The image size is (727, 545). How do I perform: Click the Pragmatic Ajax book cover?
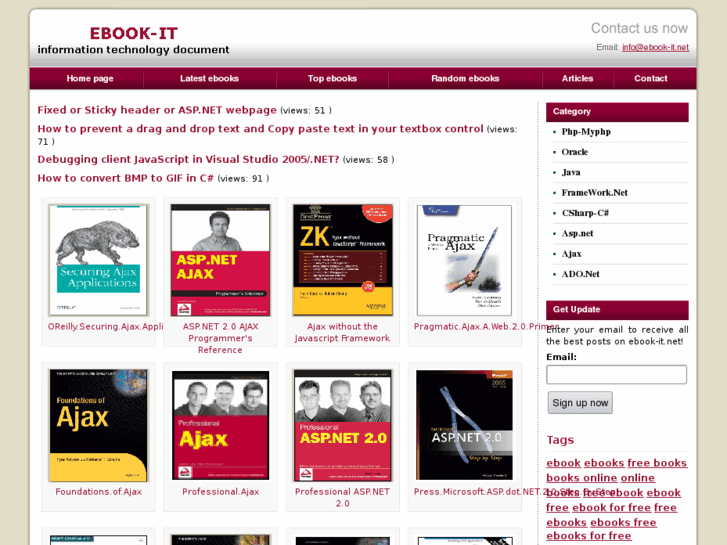(464, 260)
